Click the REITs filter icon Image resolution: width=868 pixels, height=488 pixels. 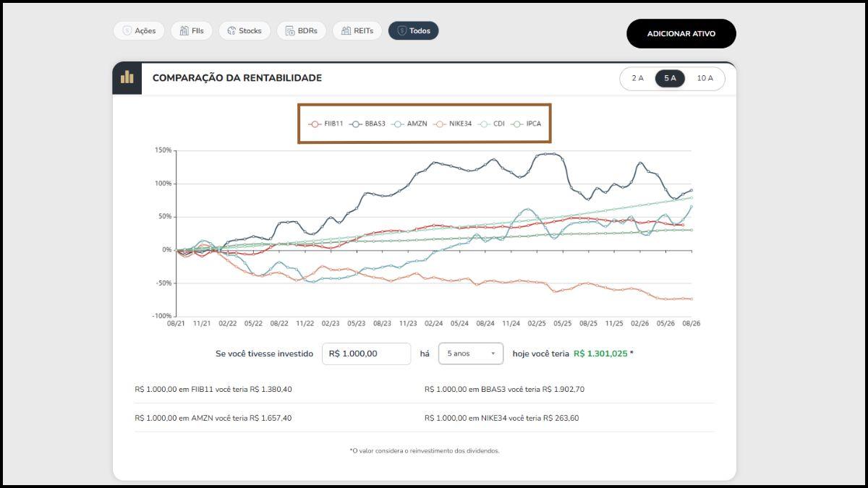[346, 31]
